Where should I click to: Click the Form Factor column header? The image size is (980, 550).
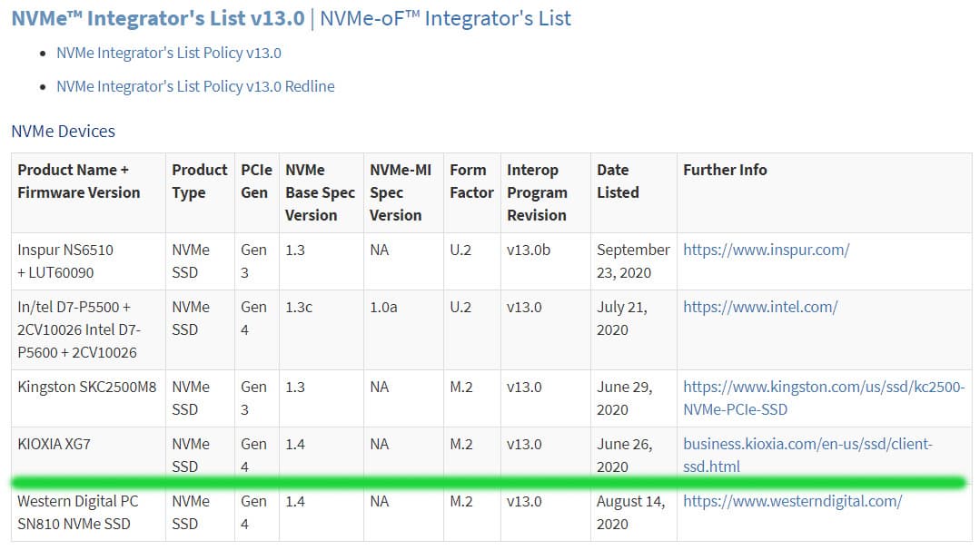(x=471, y=182)
